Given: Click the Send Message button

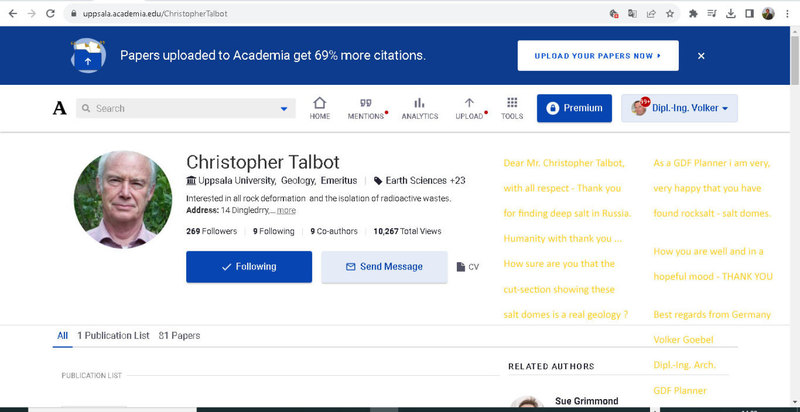Looking at the screenshot, I should (384, 267).
